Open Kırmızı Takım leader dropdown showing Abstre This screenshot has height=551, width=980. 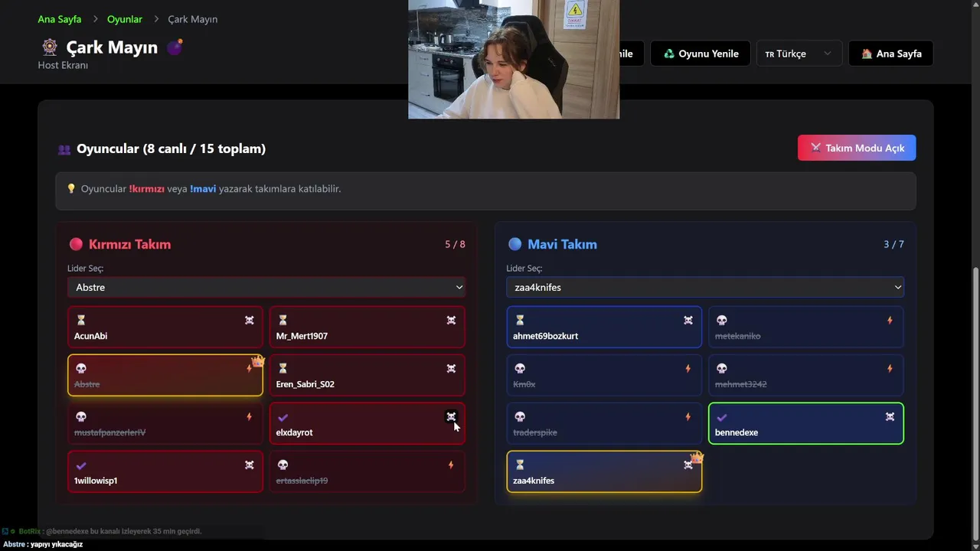click(266, 287)
